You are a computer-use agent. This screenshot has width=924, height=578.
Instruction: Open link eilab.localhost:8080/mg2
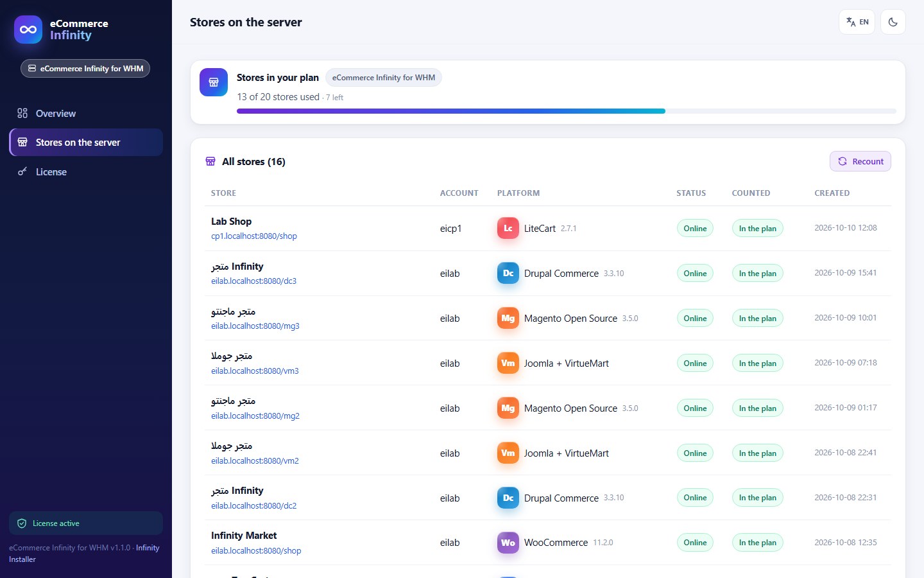(x=255, y=416)
